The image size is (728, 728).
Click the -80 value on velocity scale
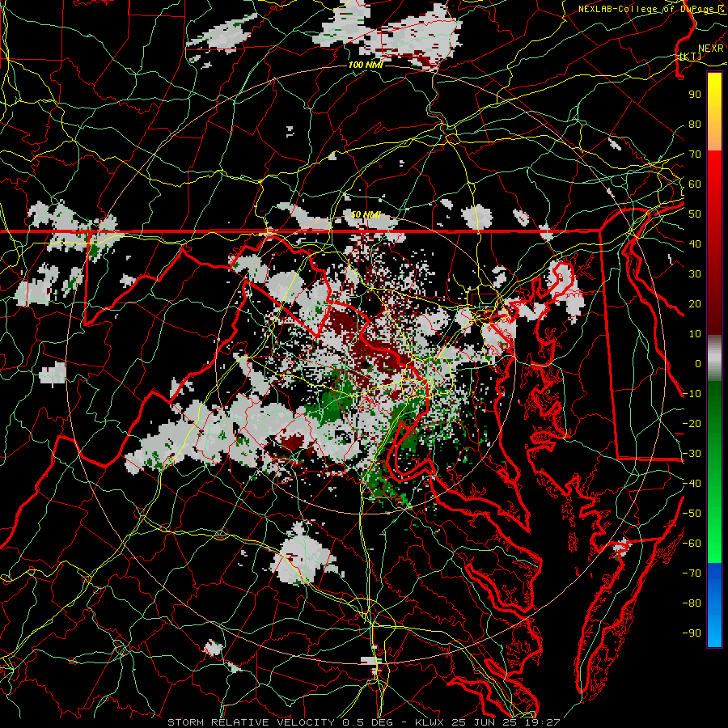click(692, 603)
